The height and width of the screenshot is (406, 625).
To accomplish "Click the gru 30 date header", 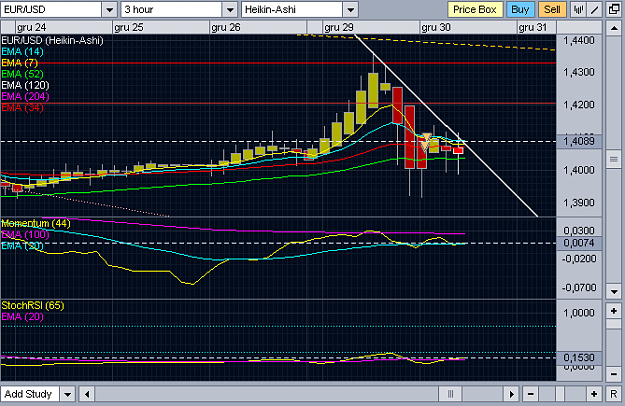I will (436, 27).
